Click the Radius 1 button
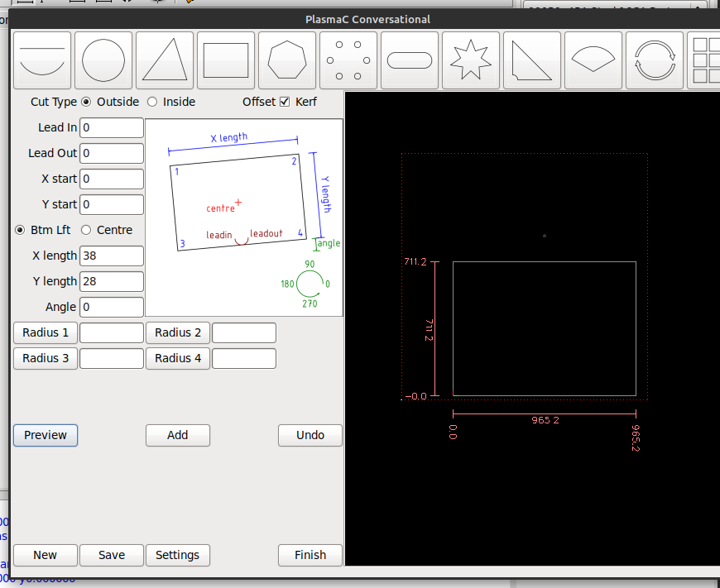The image size is (720, 588). 46,332
